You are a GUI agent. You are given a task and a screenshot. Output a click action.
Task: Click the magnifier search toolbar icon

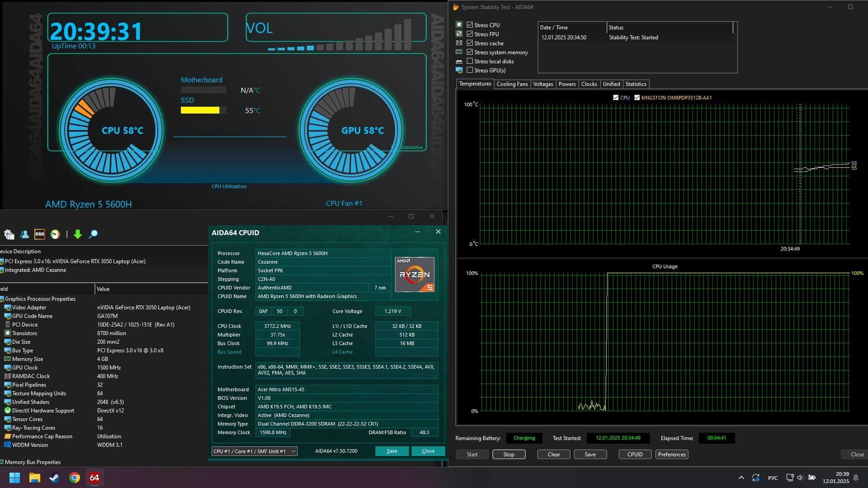93,234
